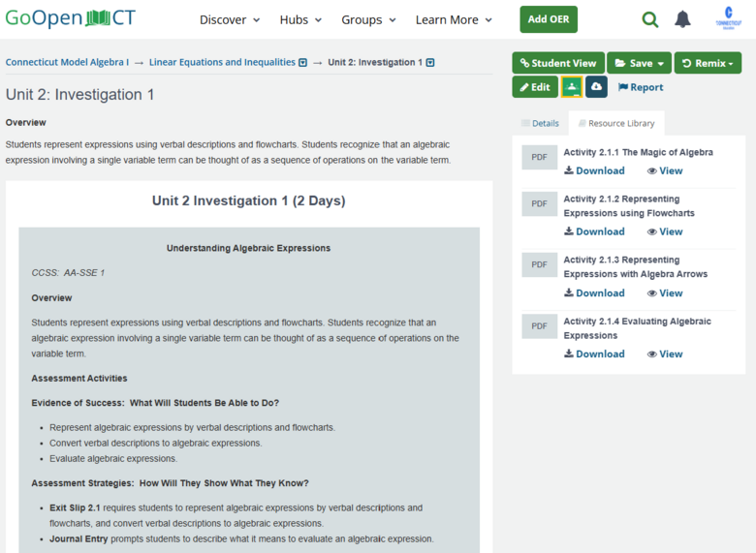The width and height of the screenshot is (756, 553).
Task: Switch to the Details tab
Action: click(541, 123)
